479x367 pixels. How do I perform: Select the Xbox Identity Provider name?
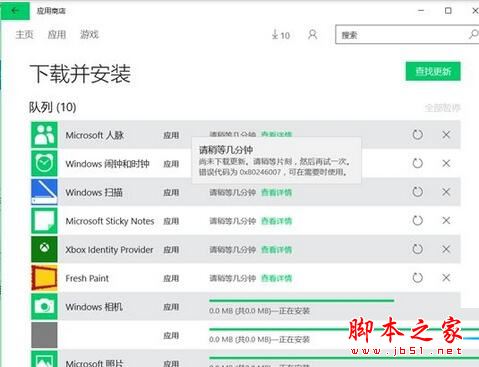[x=109, y=250]
